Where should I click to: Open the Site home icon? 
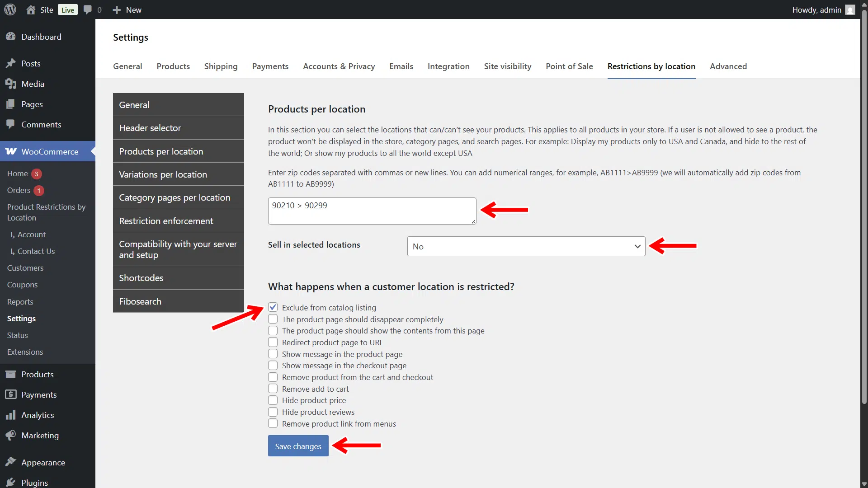tap(31, 9)
